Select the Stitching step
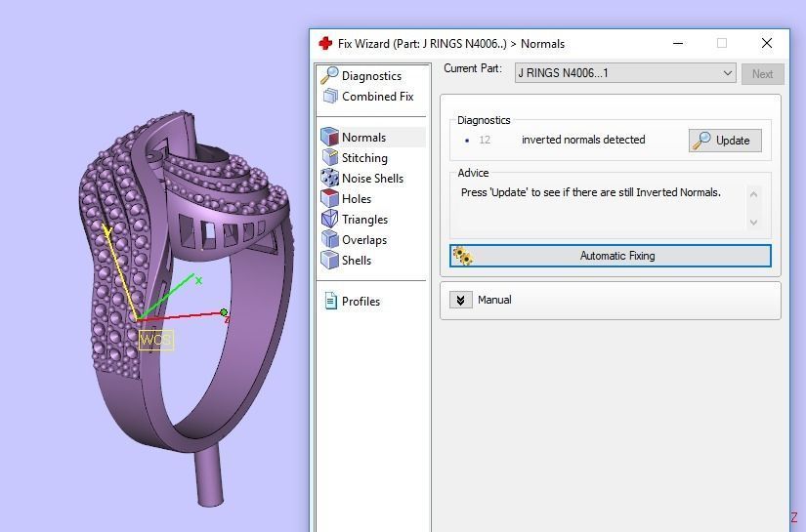The image size is (806, 532). pos(364,158)
